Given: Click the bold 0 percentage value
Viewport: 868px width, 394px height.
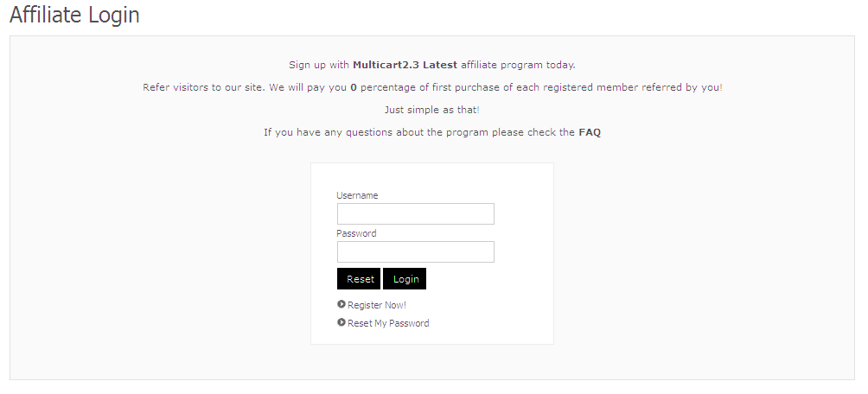Looking at the screenshot, I should coord(354,87).
